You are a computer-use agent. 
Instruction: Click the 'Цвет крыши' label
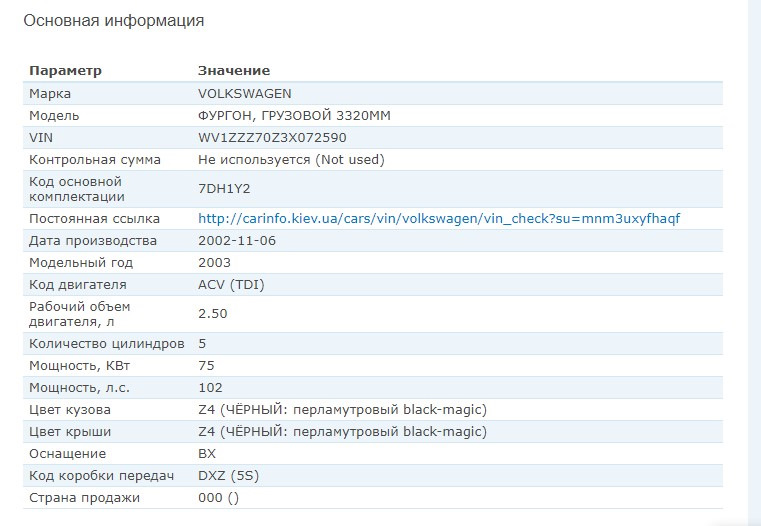[x=70, y=432]
